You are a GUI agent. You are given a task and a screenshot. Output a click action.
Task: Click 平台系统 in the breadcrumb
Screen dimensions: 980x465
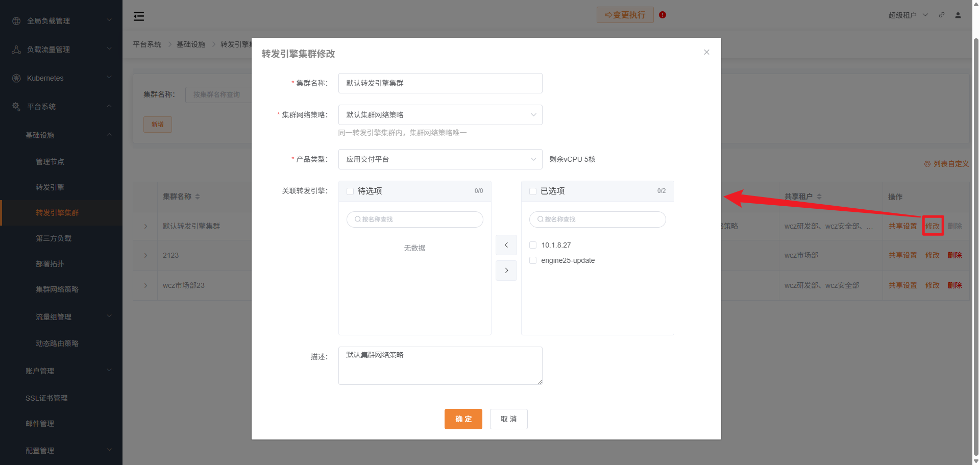tap(147, 44)
